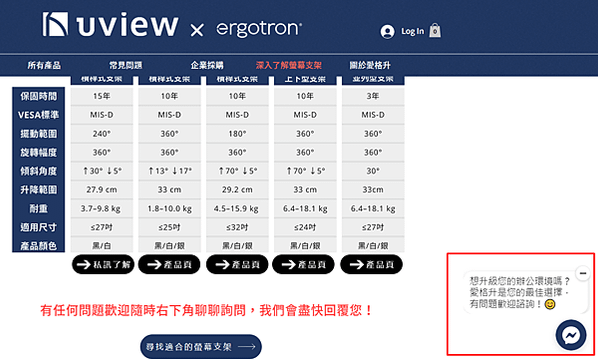
Task: Click the 15年 warranty cell
Action: tap(101, 96)
